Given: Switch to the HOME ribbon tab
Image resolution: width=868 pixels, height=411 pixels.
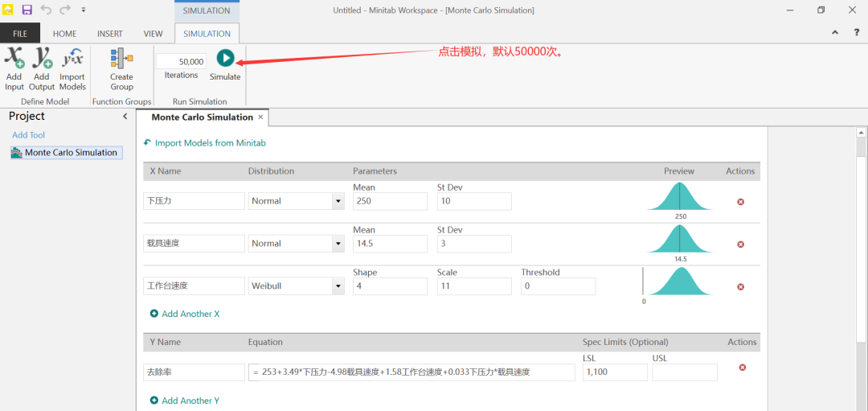Looking at the screenshot, I should pyautogui.click(x=65, y=33).
